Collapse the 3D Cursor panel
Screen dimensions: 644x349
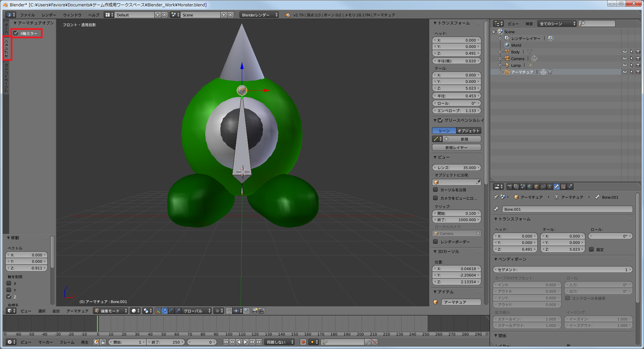pos(435,251)
